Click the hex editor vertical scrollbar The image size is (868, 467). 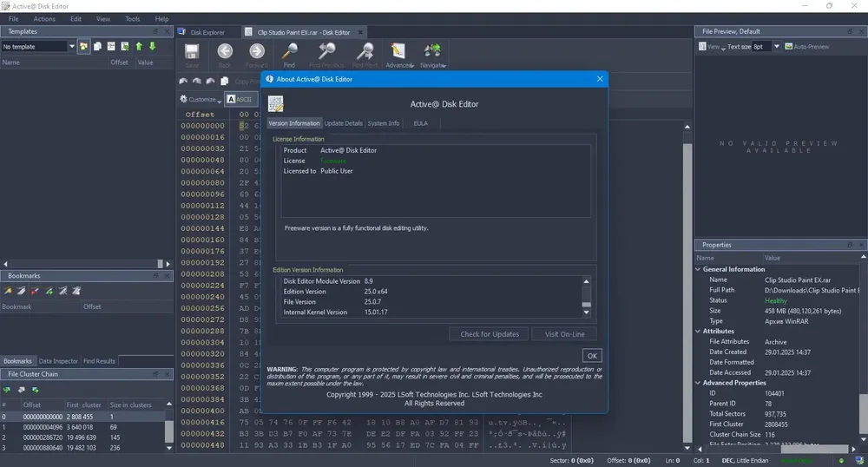pyautogui.click(x=687, y=287)
